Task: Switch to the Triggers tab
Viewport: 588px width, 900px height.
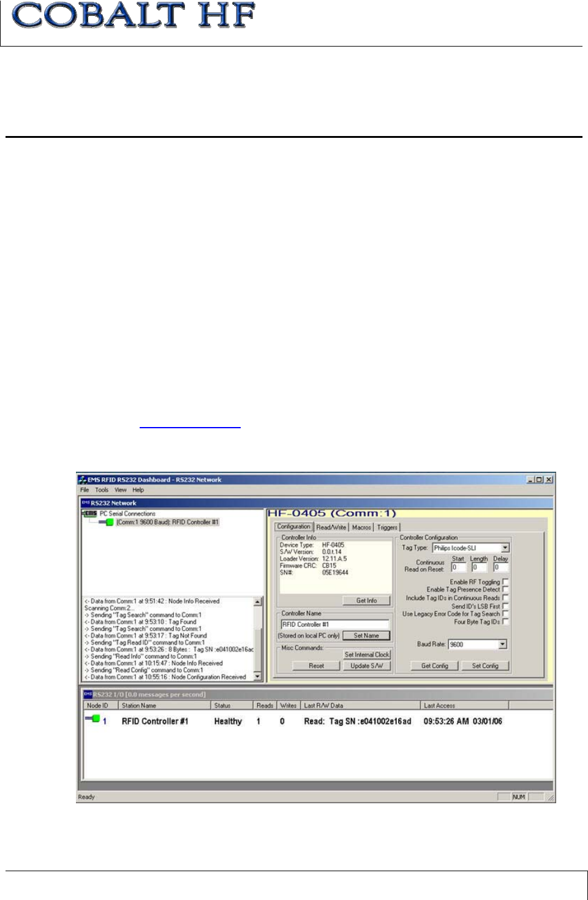Action: coord(387,527)
